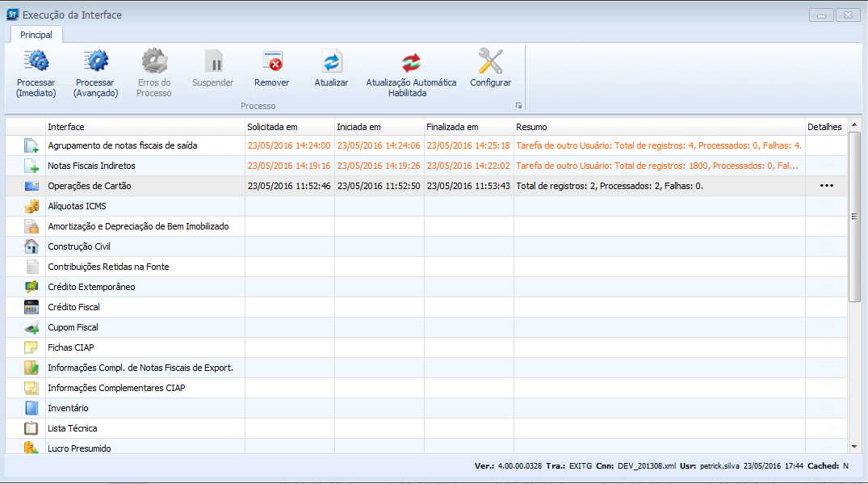Viewport: 868px width, 484px height.
Task: Click the Alíquotas ICMS coins icon
Action: pyautogui.click(x=31, y=206)
